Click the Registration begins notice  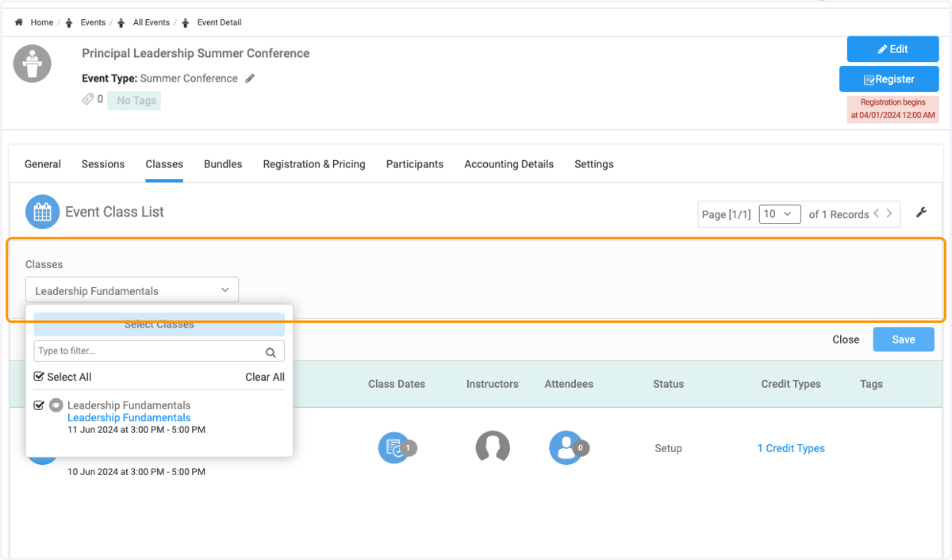(893, 109)
